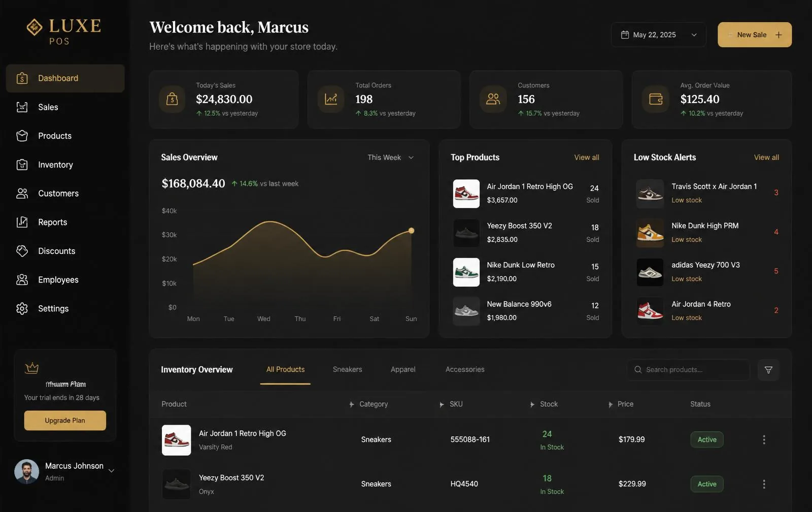Click the Sales sidebar icon
The width and height of the screenshot is (812, 512).
click(22, 107)
